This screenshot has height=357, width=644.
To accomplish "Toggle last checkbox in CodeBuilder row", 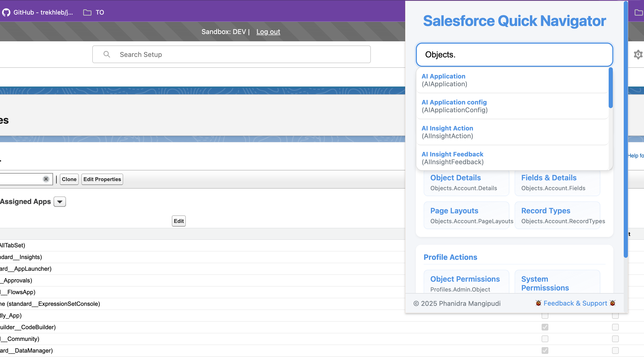I will pyautogui.click(x=615, y=327).
